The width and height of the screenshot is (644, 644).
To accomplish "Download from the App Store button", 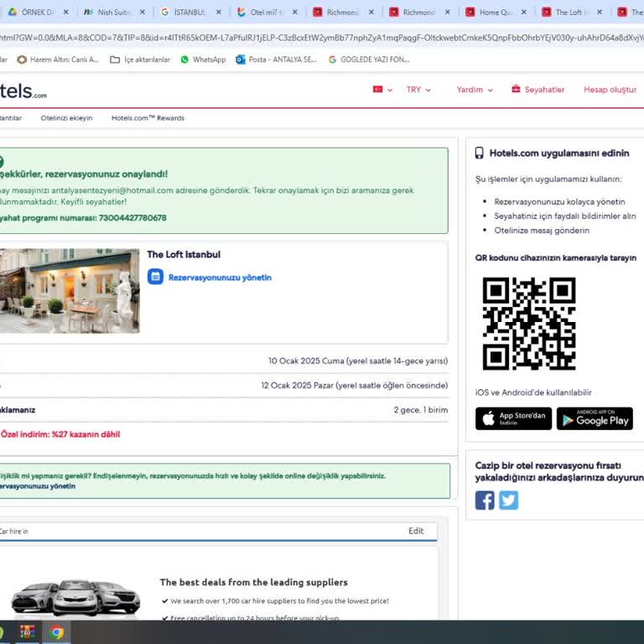I will (513, 418).
